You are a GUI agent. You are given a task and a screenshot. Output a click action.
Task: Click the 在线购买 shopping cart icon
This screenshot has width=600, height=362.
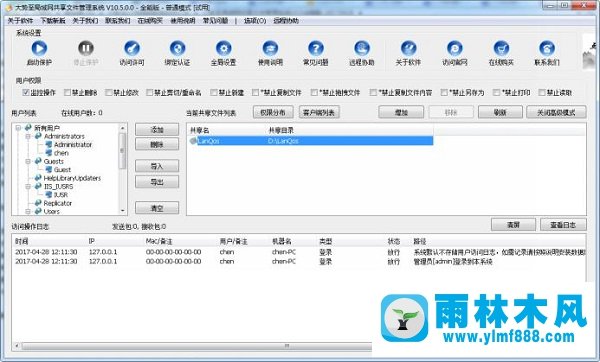coord(501,48)
